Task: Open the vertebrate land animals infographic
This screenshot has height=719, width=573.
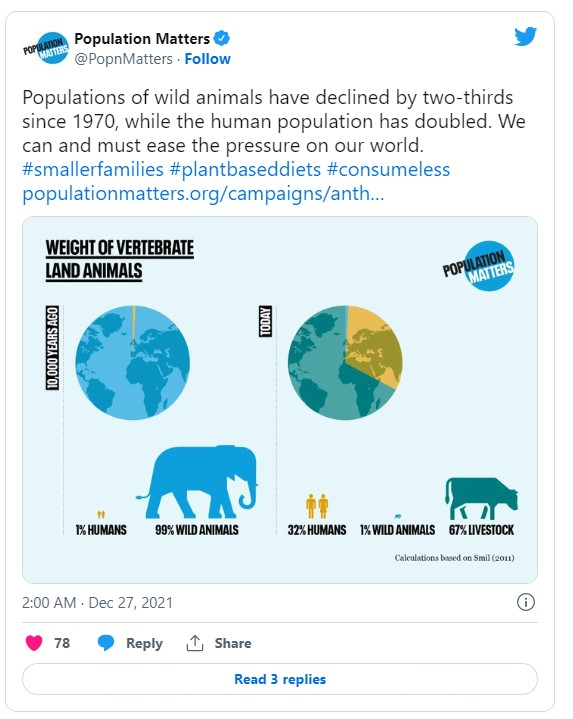Action: pos(280,400)
